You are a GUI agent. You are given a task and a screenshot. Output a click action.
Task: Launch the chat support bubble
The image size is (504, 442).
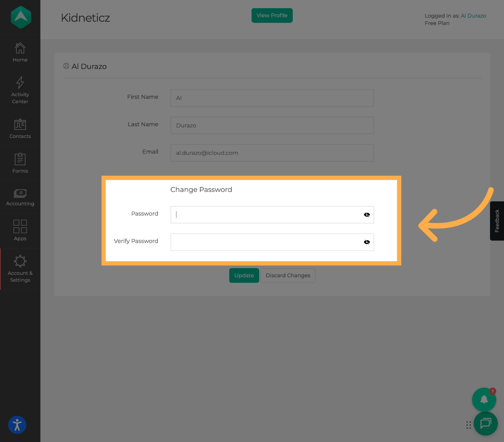(x=486, y=424)
